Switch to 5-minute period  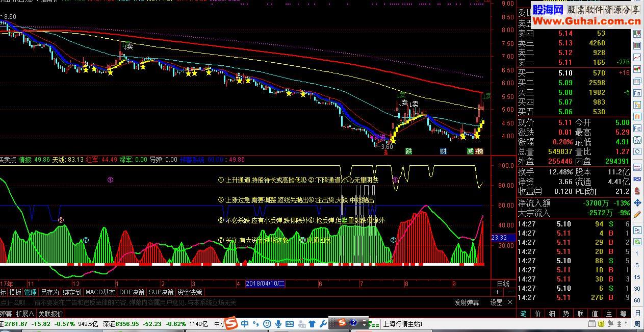(x=637, y=265)
